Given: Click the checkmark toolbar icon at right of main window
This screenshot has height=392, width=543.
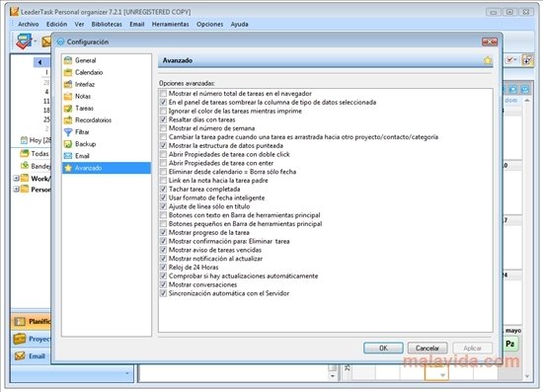Looking at the screenshot, I should (509, 60).
